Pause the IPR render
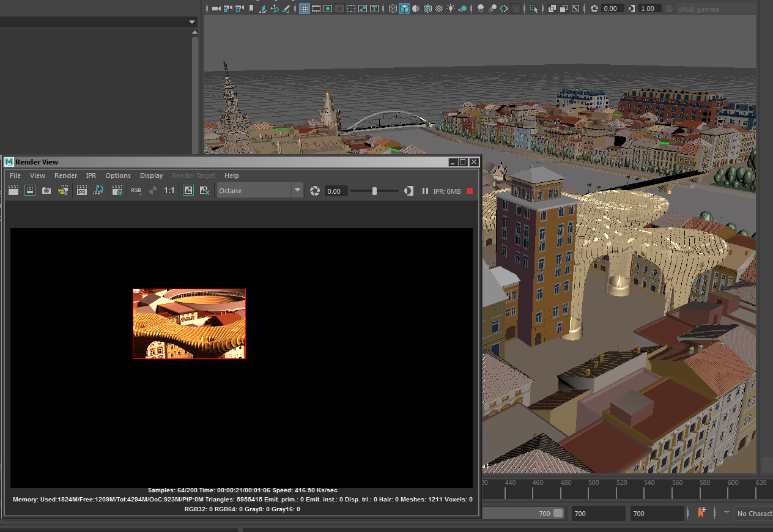This screenshot has width=773, height=532. click(425, 191)
